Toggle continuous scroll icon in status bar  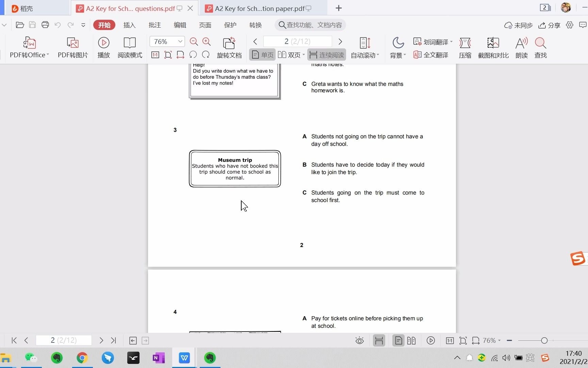[379, 340]
